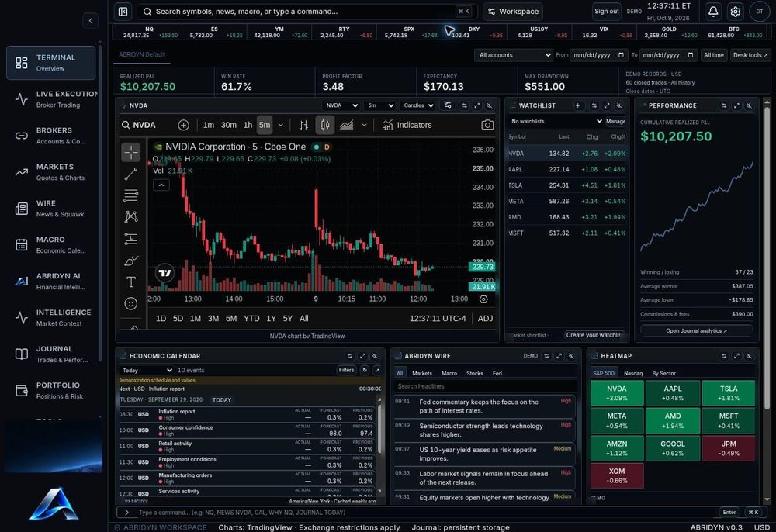The width and height of the screenshot is (776, 532).
Task: Open chart axis settings gear
Action: tap(483, 299)
